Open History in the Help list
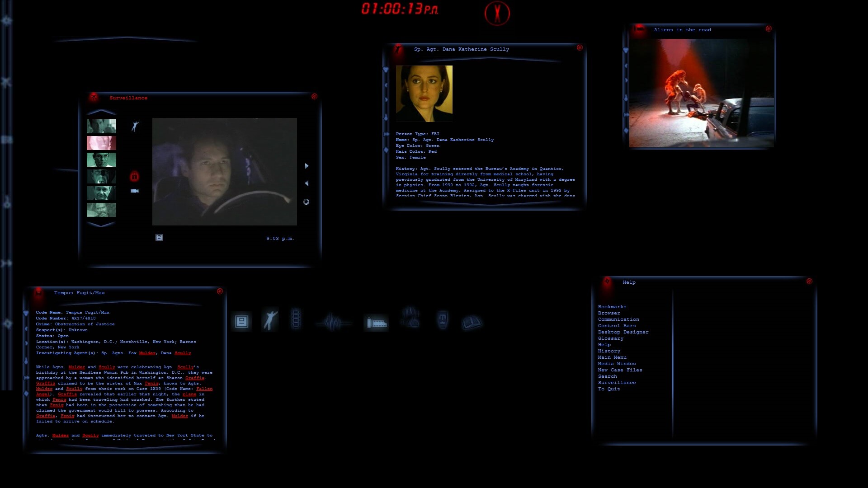The height and width of the screenshot is (488, 868). click(609, 351)
